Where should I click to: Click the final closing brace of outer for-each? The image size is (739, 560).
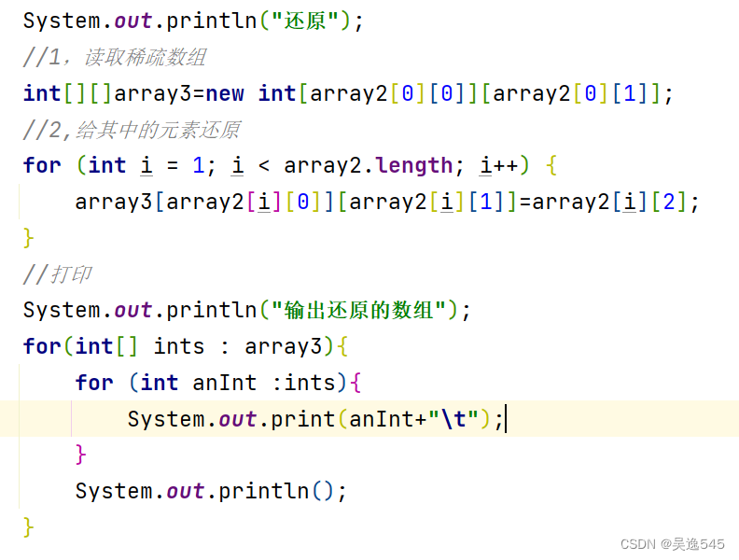28,527
